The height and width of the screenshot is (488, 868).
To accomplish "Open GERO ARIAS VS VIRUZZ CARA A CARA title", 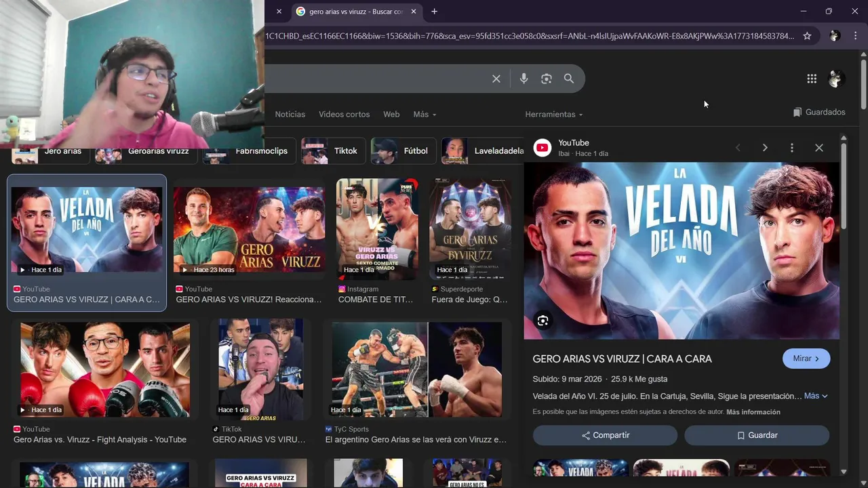I will (622, 359).
